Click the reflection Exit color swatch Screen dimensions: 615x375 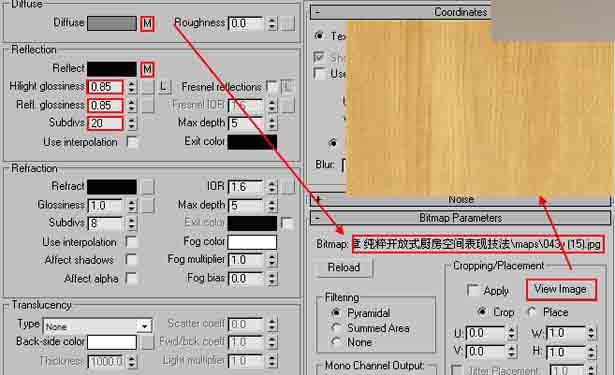(x=252, y=142)
